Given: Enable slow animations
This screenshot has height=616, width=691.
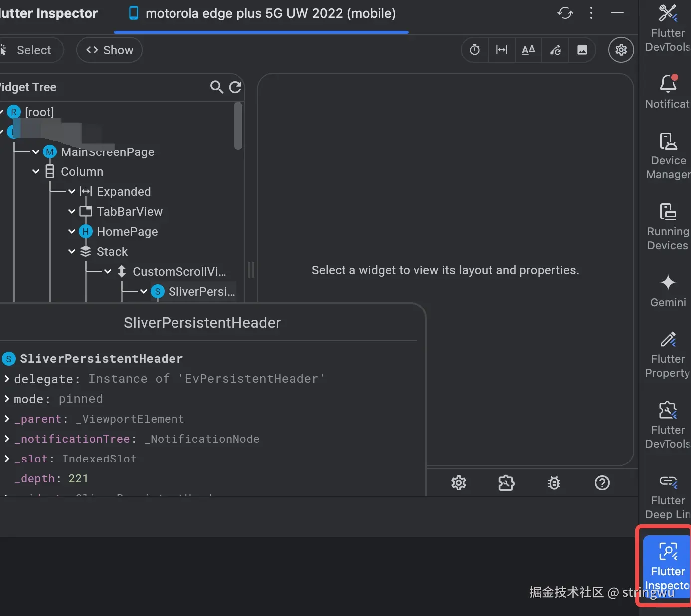Looking at the screenshot, I should (474, 50).
